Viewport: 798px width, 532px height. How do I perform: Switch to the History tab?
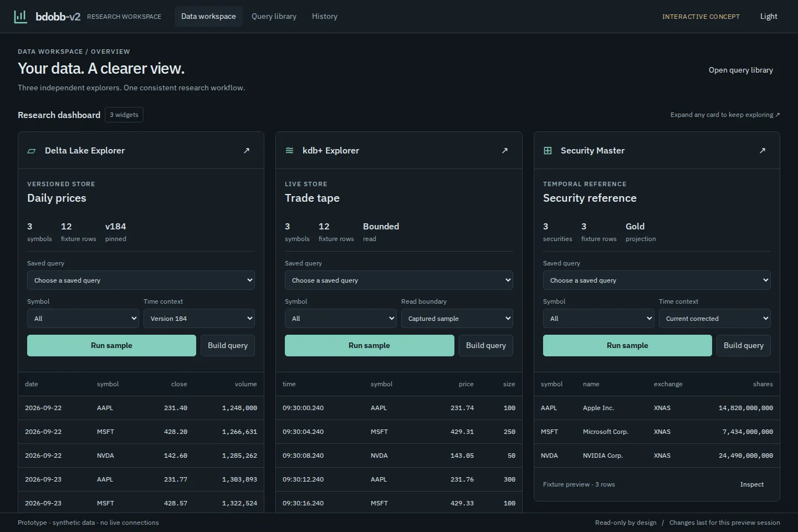[325, 16]
